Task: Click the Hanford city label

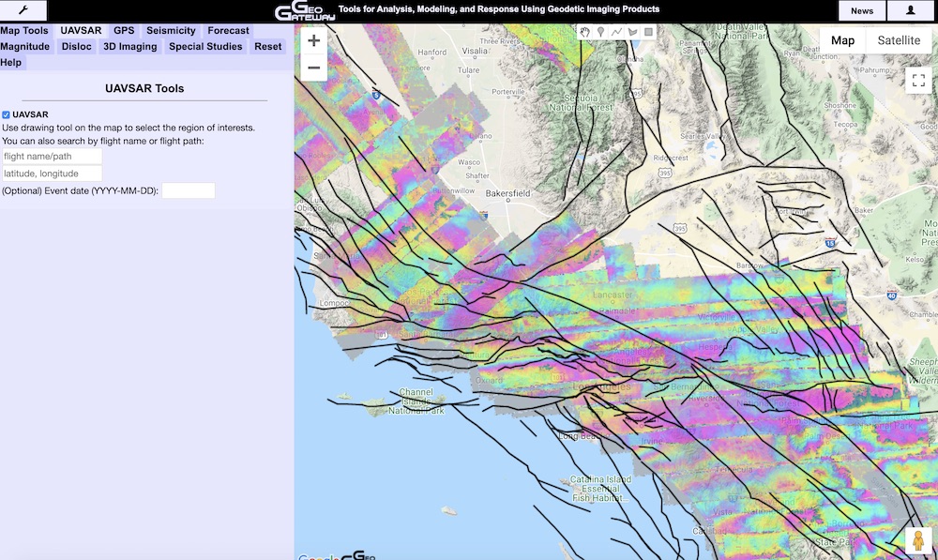Action: 431,52
